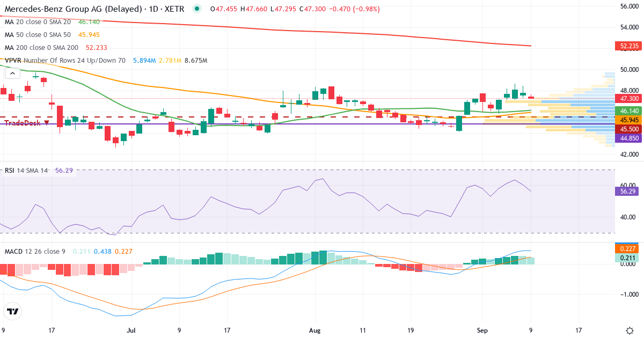Click the green 46.140 SMA 20 price label
The width and height of the screenshot is (644, 338).
click(x=628, y=111)
